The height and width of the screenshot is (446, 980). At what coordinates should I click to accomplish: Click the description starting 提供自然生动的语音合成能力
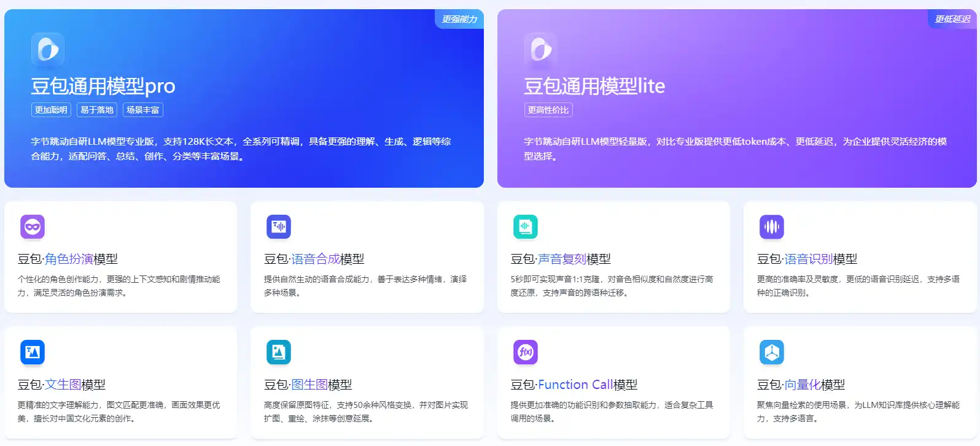[365, 286]
